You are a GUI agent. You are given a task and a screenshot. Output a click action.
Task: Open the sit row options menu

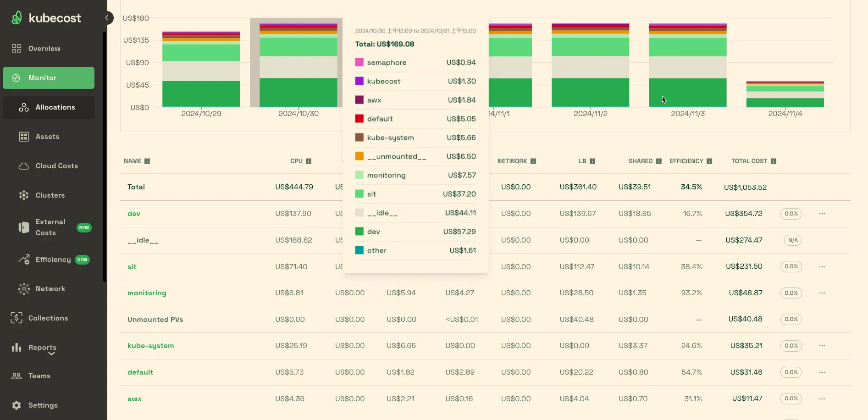coord(822,266)
